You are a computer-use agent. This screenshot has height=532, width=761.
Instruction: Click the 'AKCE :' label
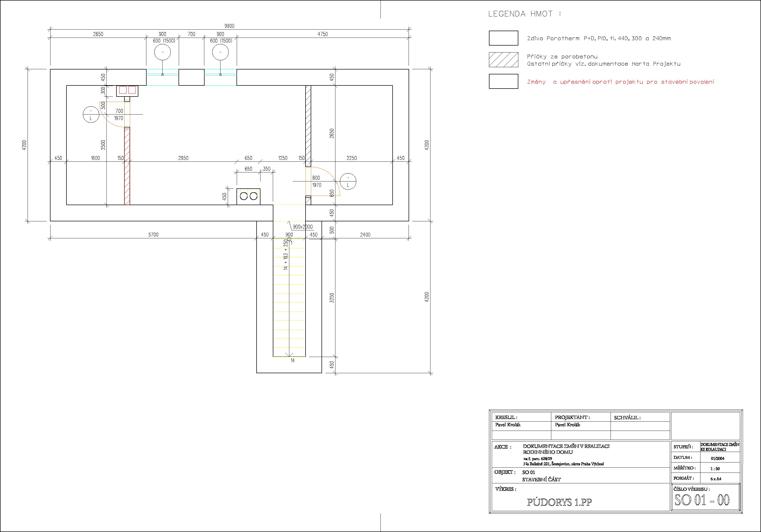click(x=503, y=447)
